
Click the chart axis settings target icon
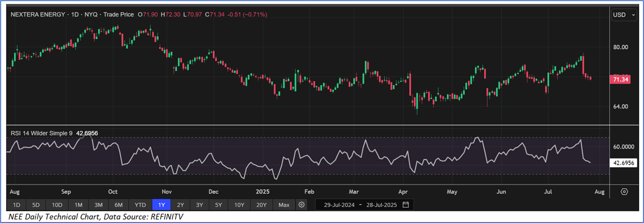[624, 191]
